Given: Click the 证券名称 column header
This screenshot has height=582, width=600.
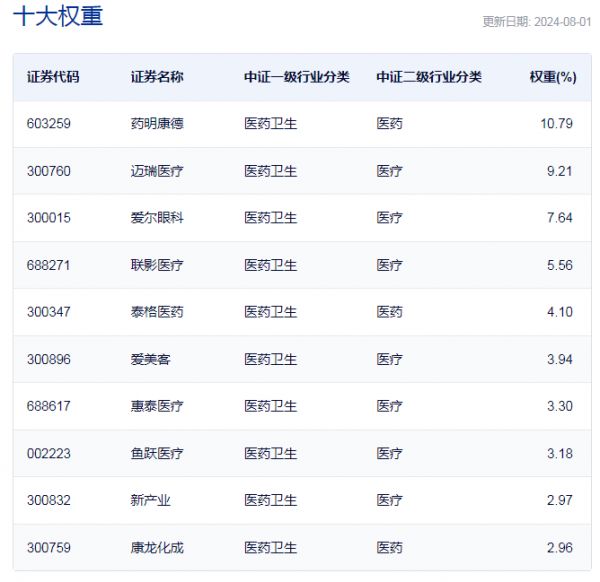Looking at the screenshot, I should click(157, 77).
